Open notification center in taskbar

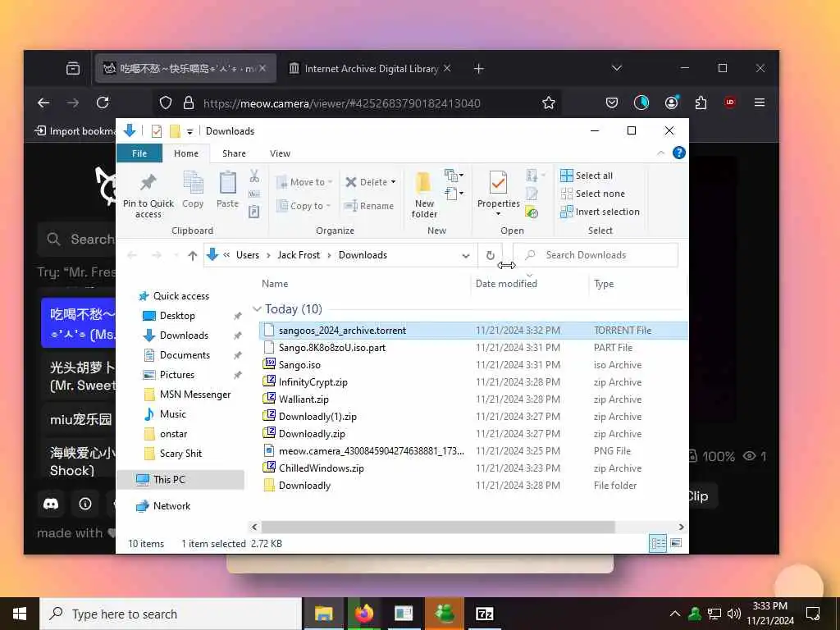tap(813, 614)
